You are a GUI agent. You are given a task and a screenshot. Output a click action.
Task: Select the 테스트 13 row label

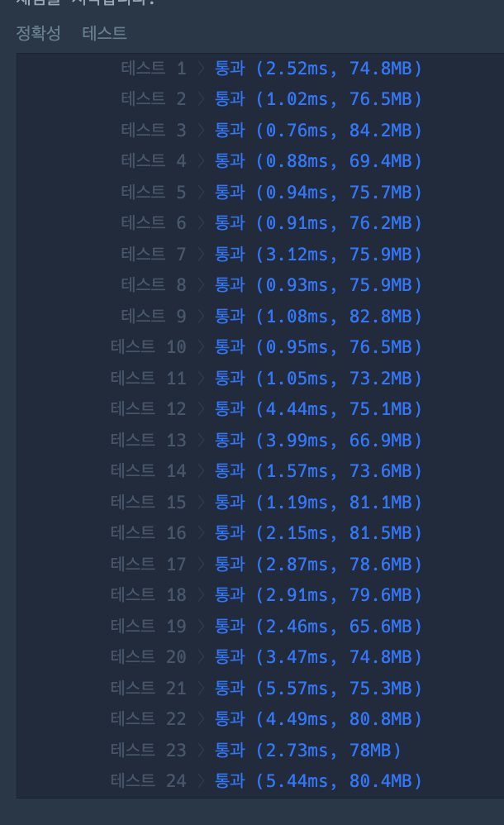click(149, 440)
